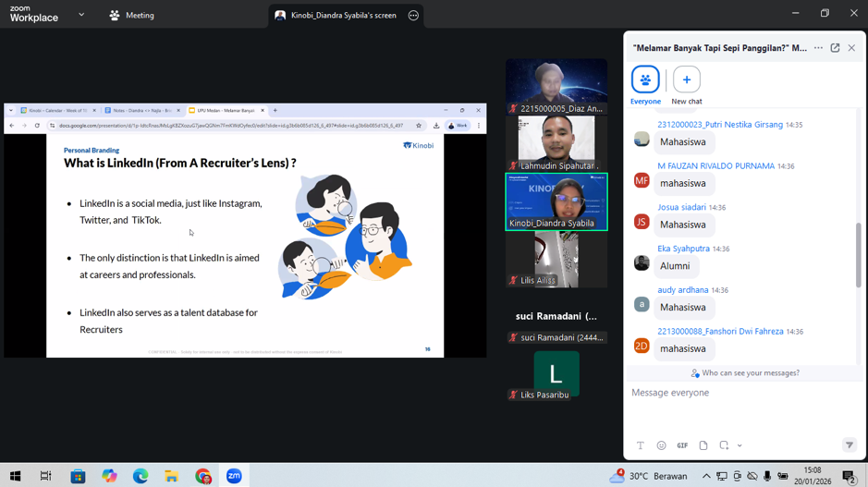Start a New chat with plus button
Screen dimensions: 868x487
pyautogui.click(x=686, y=80)
